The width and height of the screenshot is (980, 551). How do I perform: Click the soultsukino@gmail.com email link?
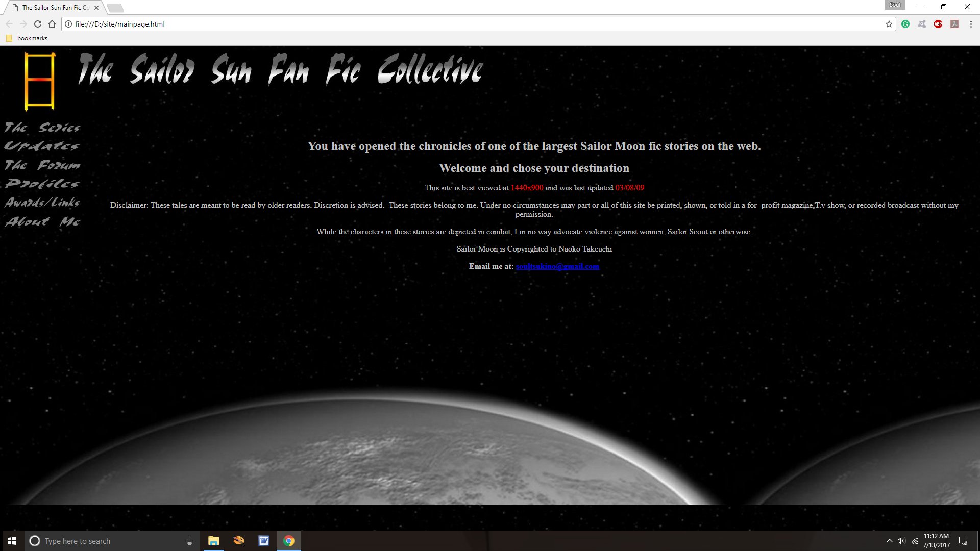click(557, 266)
